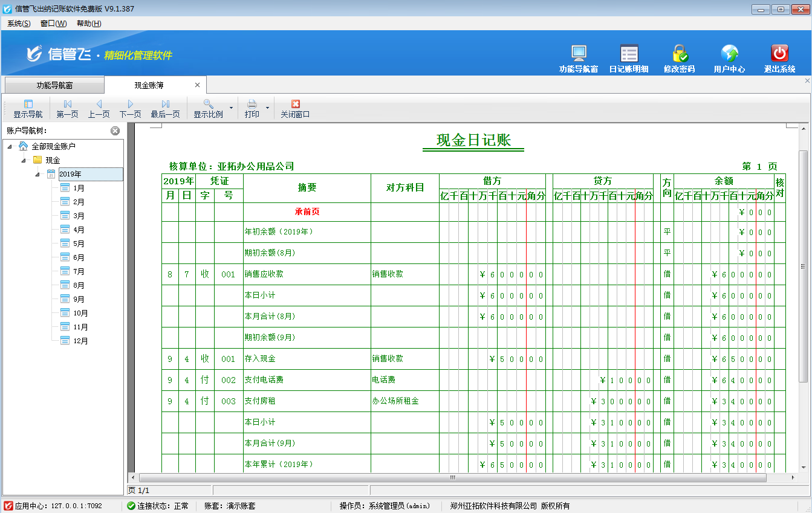Image resolution: width=812 pixels, height=513 pixels.
Task: Jump to the first page with 第一页
Action: click(x=68, y=108)
